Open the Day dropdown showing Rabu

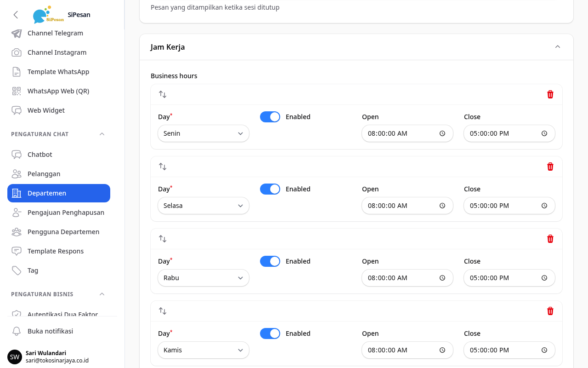204,278
